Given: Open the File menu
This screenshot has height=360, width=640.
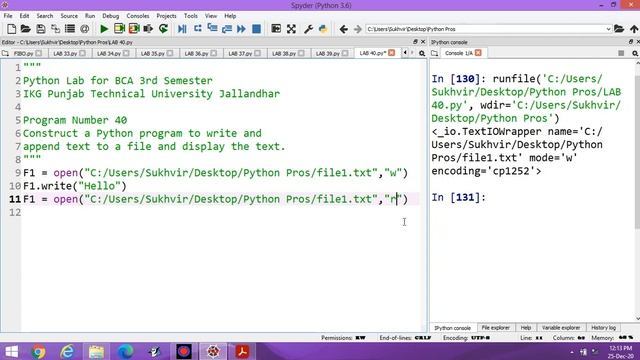Looking at the screenshot, I should click(8, 16).
